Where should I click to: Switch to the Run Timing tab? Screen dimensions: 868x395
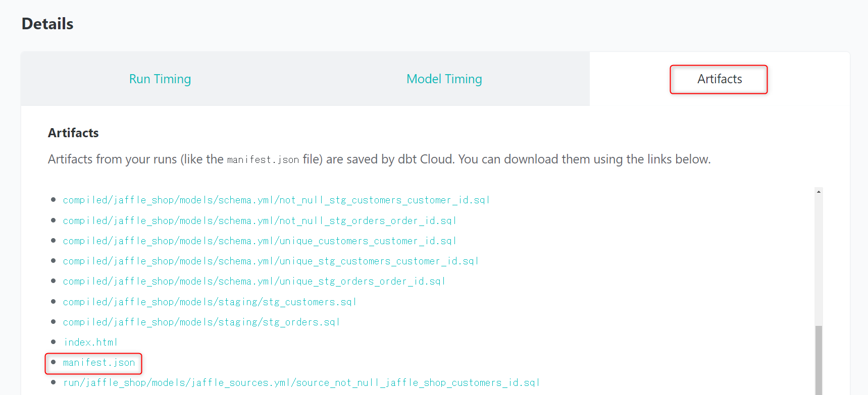point(160,79)
